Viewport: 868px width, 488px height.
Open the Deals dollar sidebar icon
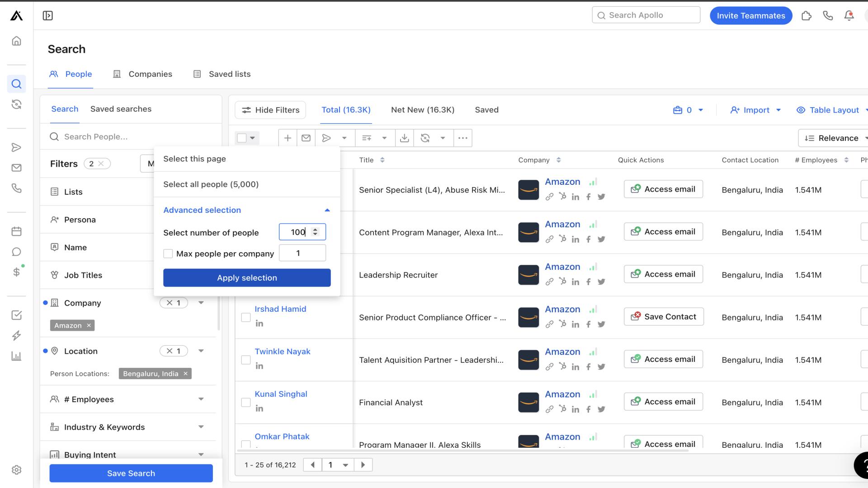click(16, 272)
